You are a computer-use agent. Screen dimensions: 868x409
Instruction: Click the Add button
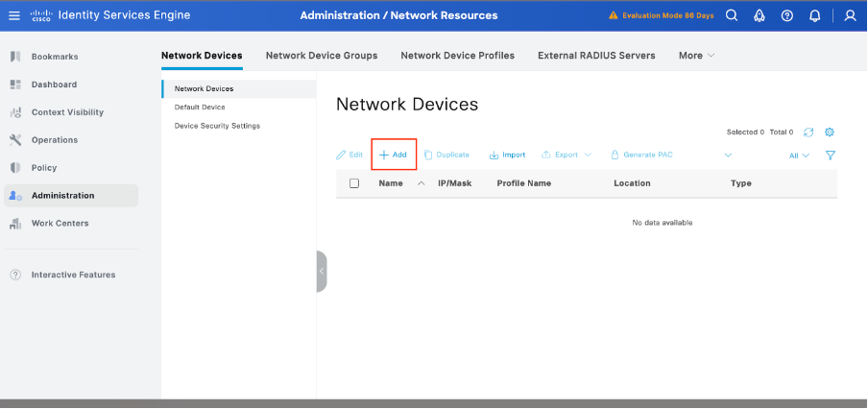(393, 155)
